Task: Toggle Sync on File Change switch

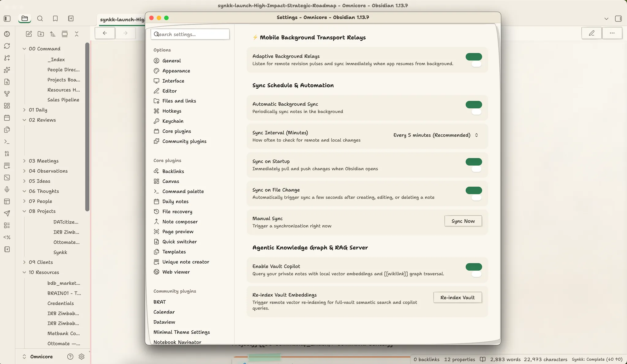Action: (x=474, y=190)
